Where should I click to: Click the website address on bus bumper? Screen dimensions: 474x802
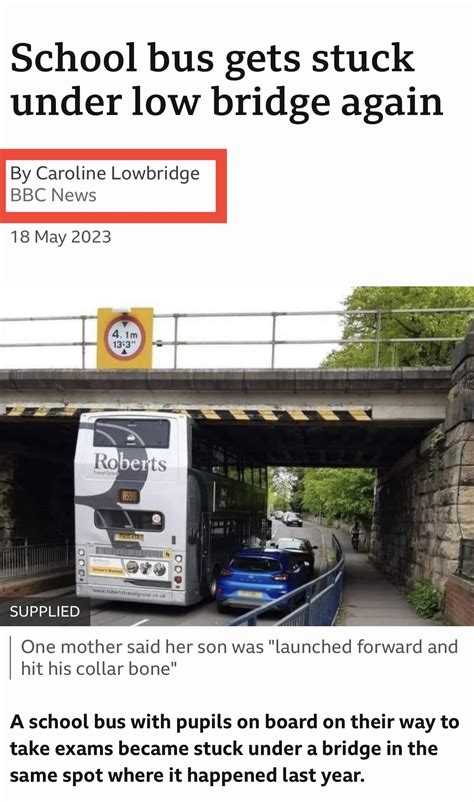click(x=130, y=593)
